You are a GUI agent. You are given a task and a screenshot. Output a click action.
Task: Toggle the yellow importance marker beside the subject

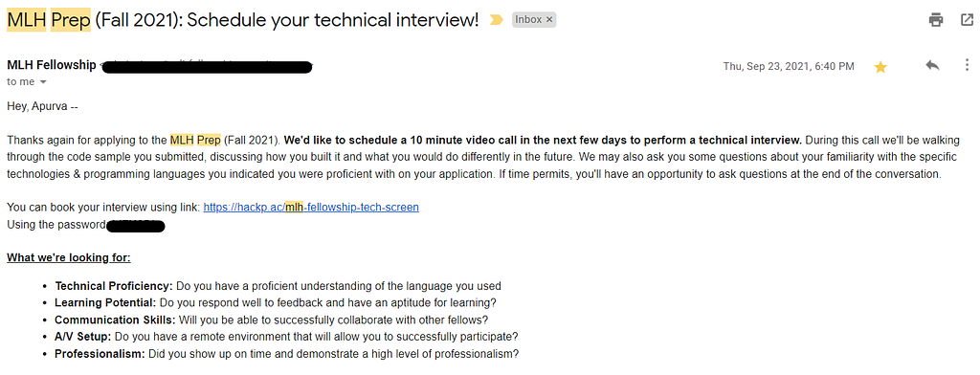click(497, 20)
